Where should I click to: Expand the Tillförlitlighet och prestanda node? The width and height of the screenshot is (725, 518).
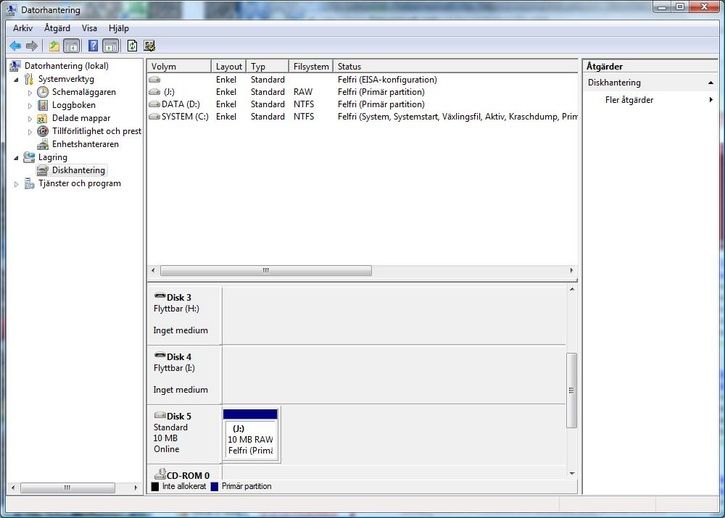click(30, 132)
